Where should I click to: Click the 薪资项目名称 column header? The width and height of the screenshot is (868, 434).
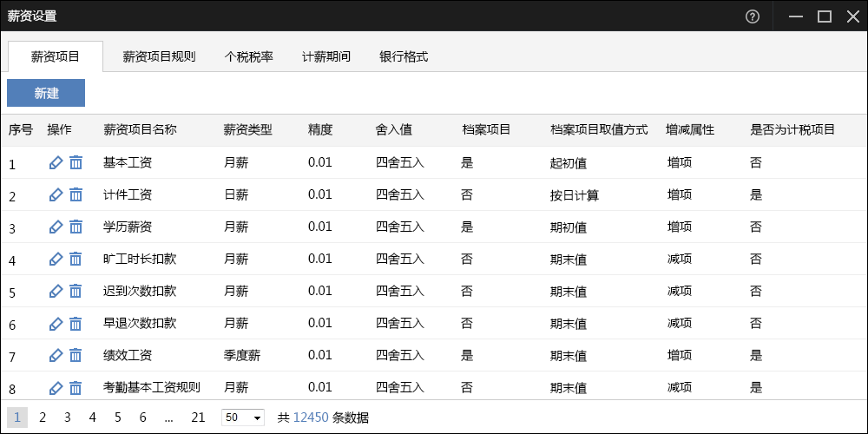[140, 130]
